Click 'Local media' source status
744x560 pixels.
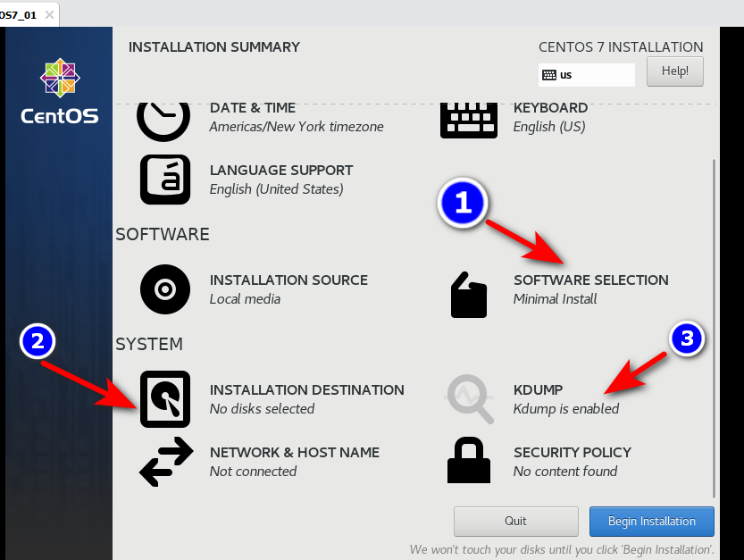[245, 299]
